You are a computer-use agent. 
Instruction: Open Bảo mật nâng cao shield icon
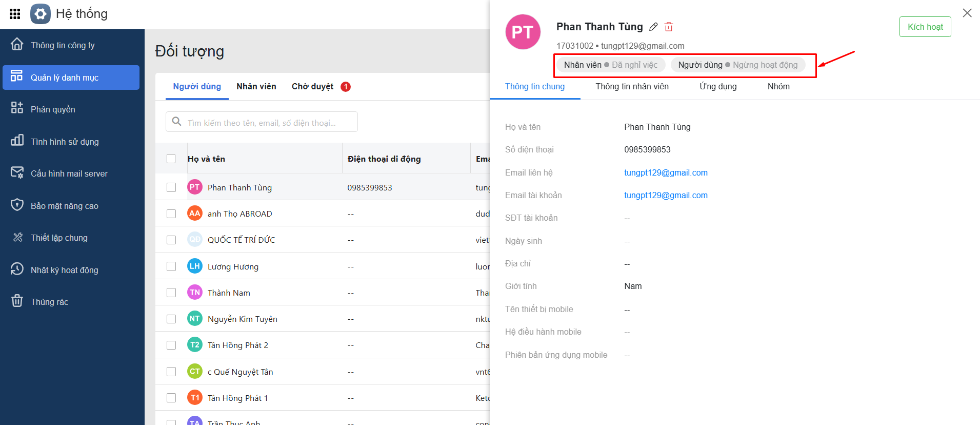pos(17,205)
